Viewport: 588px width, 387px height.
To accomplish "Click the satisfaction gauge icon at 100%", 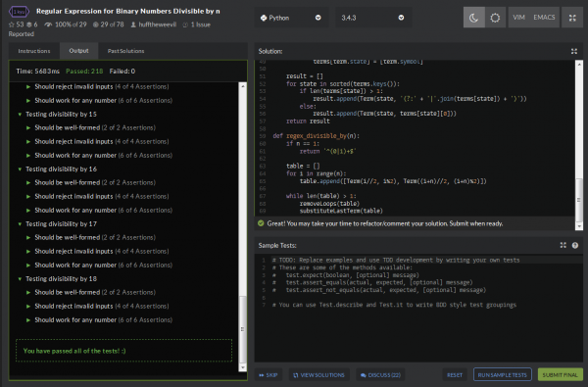I will 48,24.
